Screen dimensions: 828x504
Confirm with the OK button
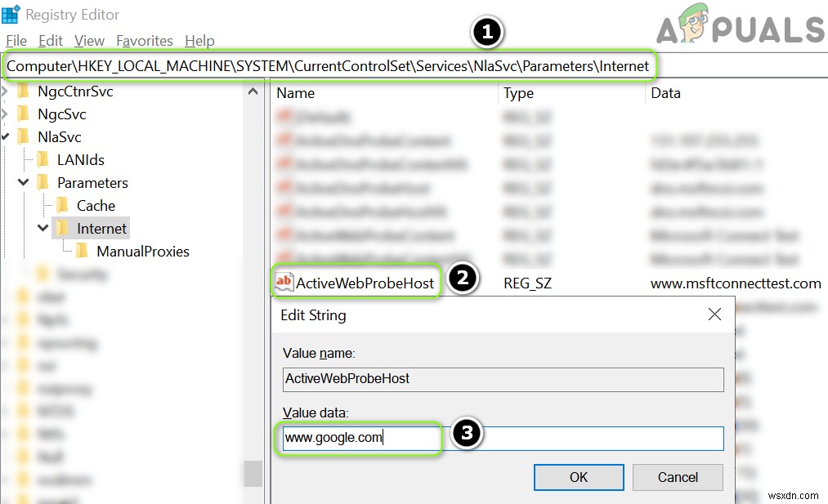pyautogui.click(x=579, y=477)
